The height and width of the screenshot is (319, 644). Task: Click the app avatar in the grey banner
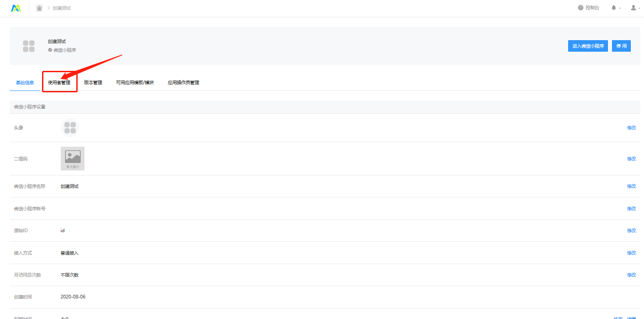[29, 46]
